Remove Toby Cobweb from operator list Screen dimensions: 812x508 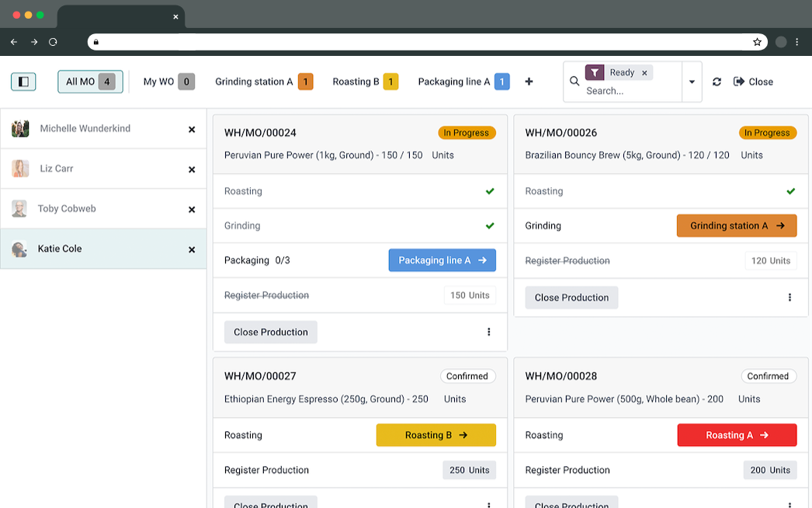192,210
